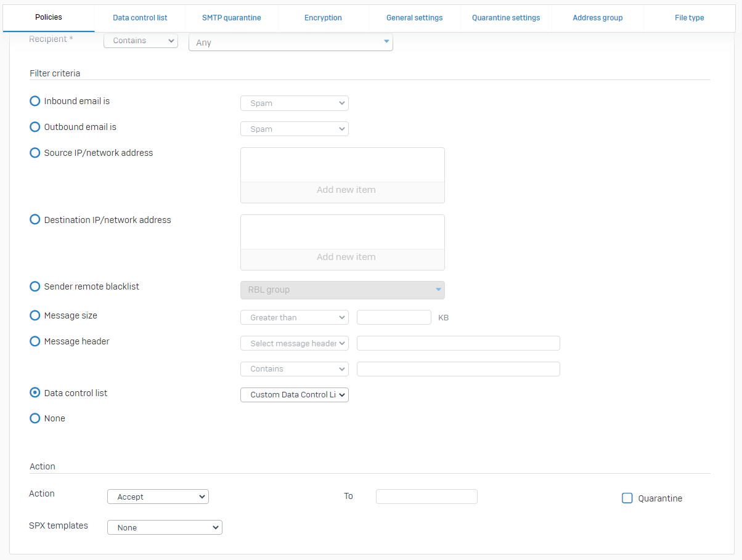
Task: Open the Custom Data Control List dropdown
Action: coord(294,395)
